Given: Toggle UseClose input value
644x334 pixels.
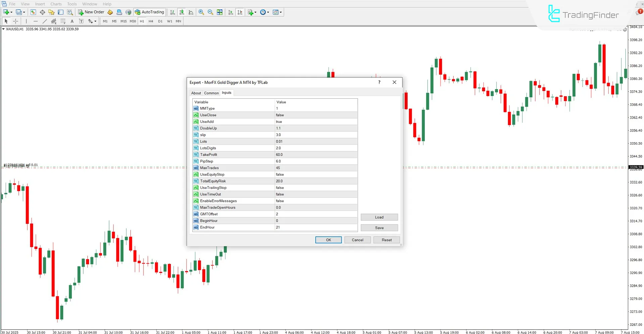Looking at the screenshot, I should coord(315,115).
